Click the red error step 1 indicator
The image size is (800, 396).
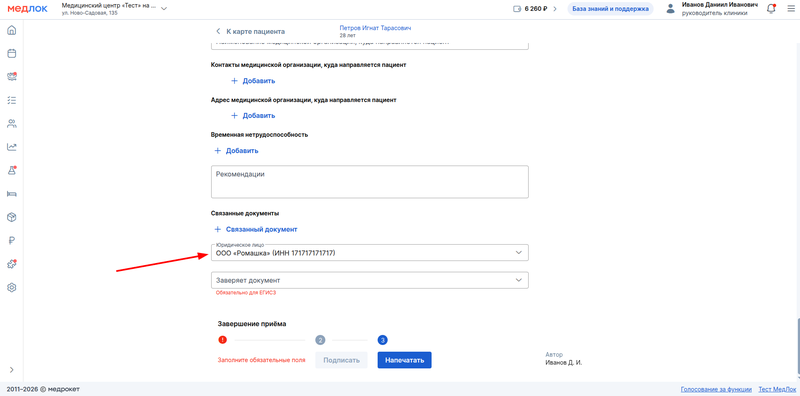[x=222, y=340]
